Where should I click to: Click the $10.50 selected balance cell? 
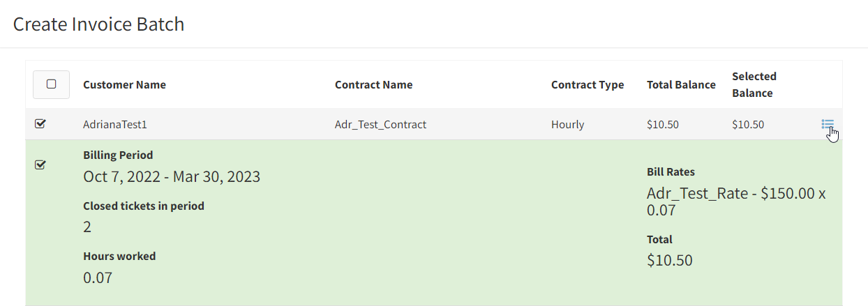[x=748, y=125]
